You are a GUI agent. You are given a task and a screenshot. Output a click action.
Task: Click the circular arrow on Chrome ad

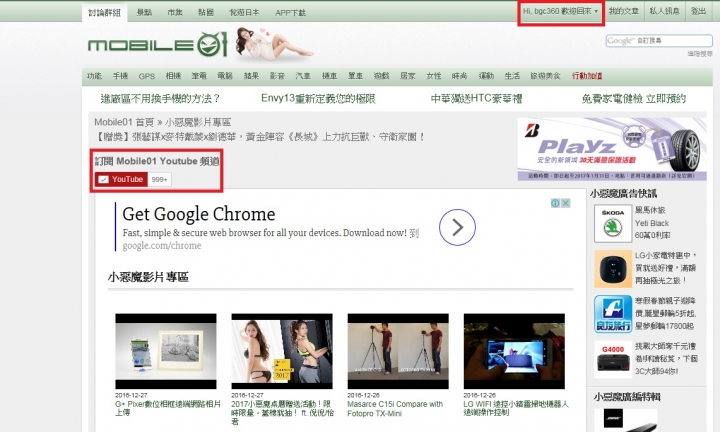(457, 227)
